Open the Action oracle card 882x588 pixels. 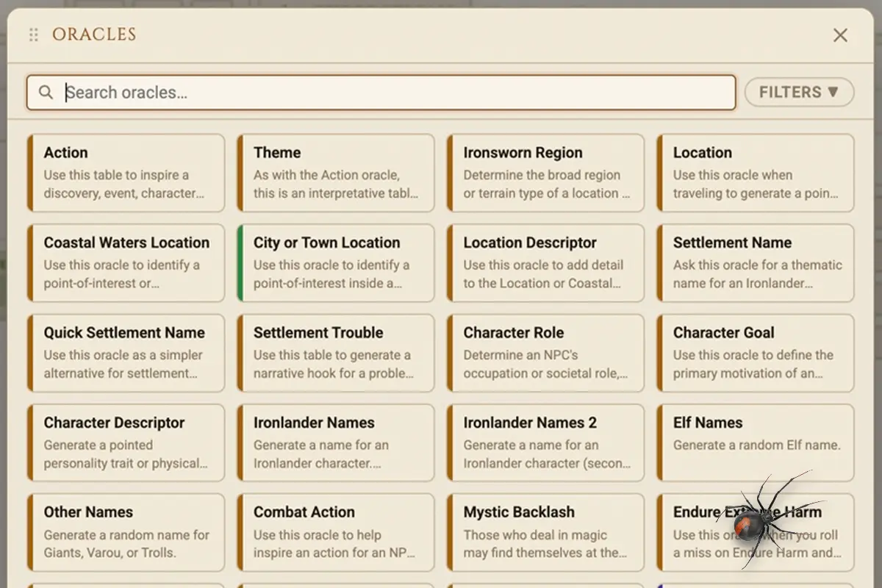pos(126,173)
